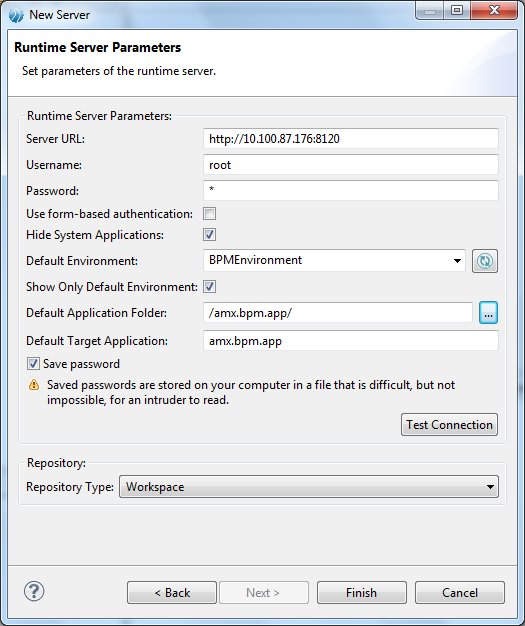This screenshot has width=525, height=626.
Task: Uncheck Hide System Applications
Action: pyautogui.click(x=210, y=234)
